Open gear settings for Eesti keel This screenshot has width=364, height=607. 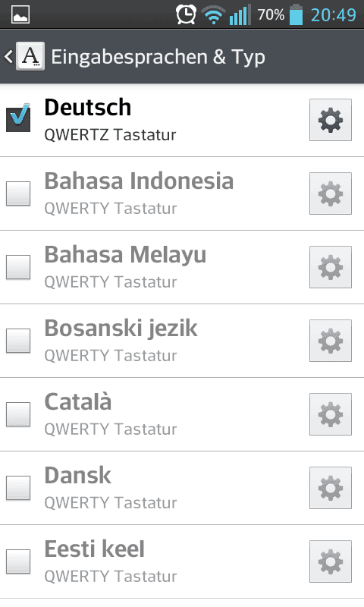point(331,561)
